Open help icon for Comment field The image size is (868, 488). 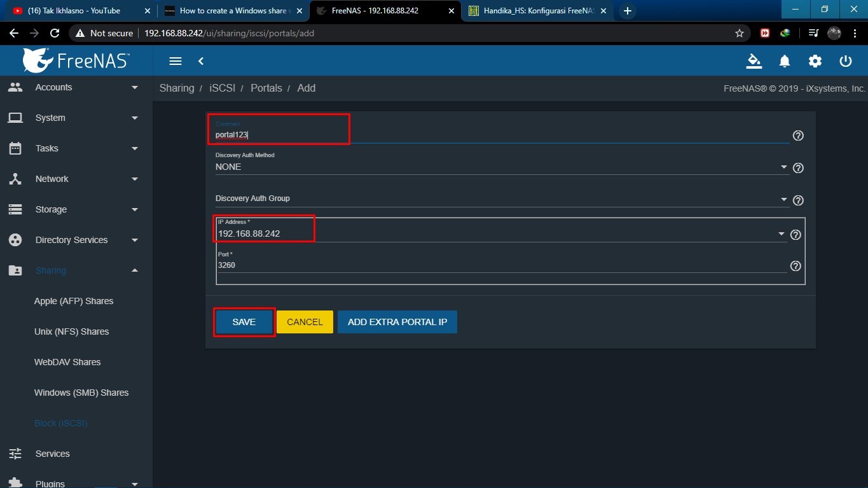[x=799, y=136]
